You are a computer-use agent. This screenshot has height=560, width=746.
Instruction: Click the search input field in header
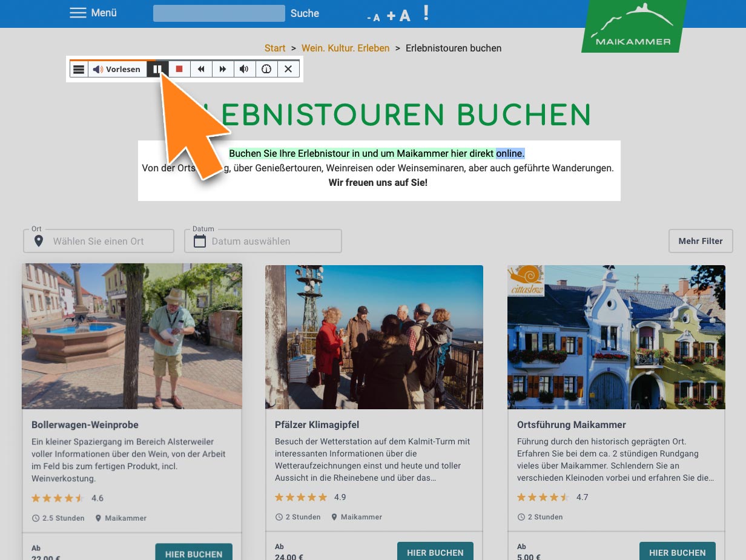point(219,13)
